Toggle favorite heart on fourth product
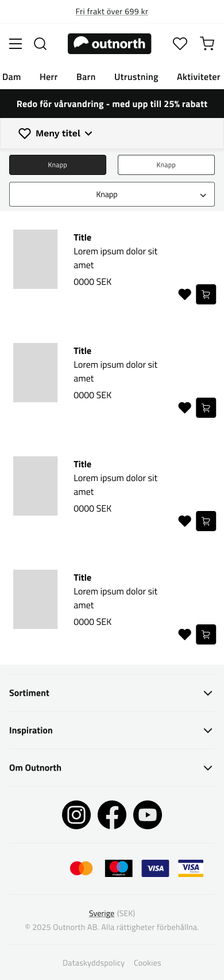The height and width of the screenshot is (980, 224). (184, 635)
